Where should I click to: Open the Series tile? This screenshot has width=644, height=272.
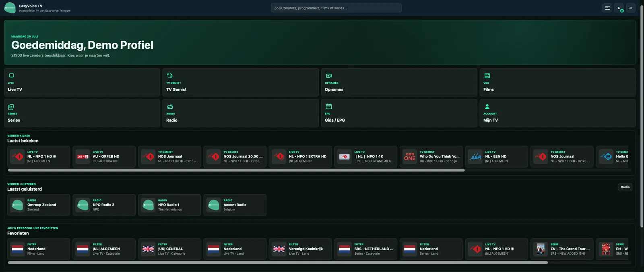click(82, 113)
